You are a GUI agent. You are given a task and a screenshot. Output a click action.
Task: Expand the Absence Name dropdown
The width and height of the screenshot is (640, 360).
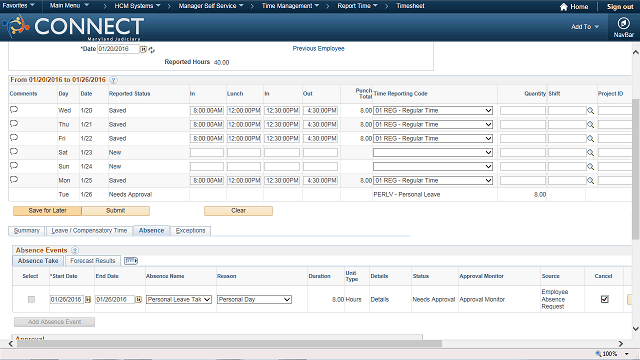point(179,300)
